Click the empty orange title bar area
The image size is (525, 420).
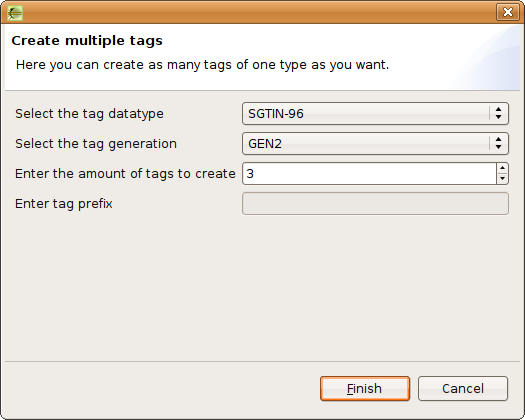coord(258,13)
